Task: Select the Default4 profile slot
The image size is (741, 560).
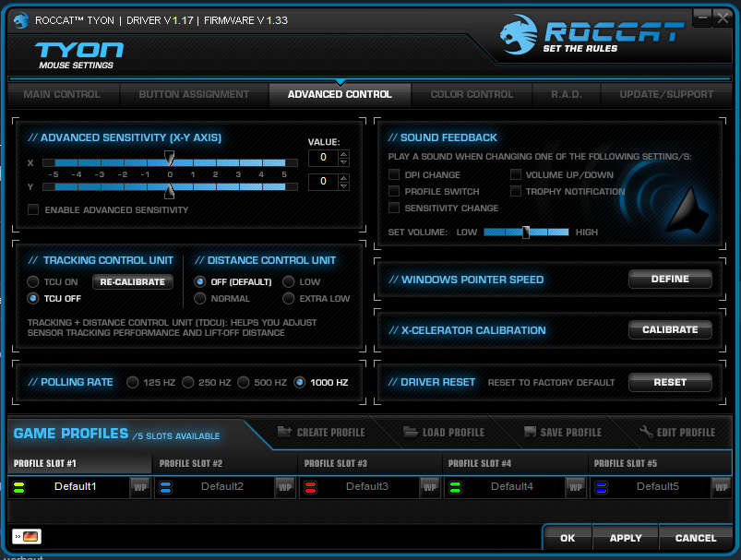Action: [512, 487]
